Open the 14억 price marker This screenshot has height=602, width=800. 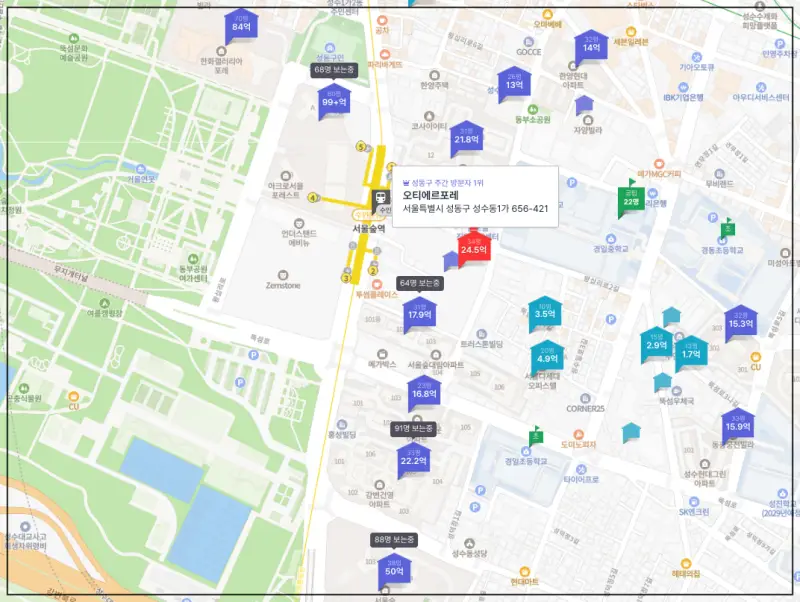point(591,46)
